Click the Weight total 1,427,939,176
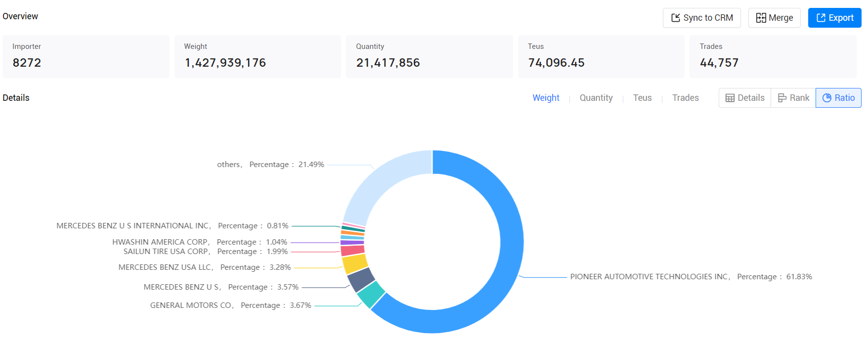The height and width of the screenshot is (342, 868). click(x=225, y=63)
